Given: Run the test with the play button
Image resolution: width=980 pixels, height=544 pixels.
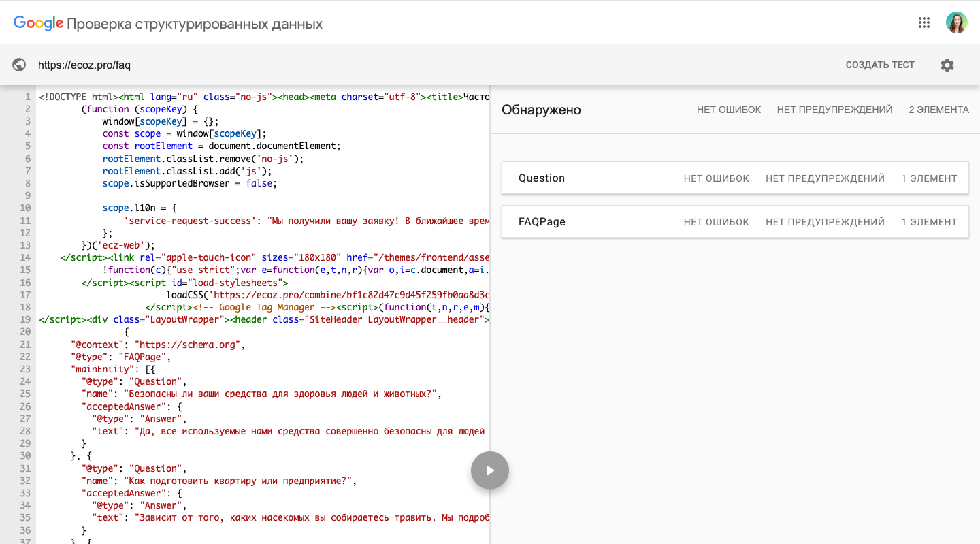Looking at the screenshot, I should 490,470.
